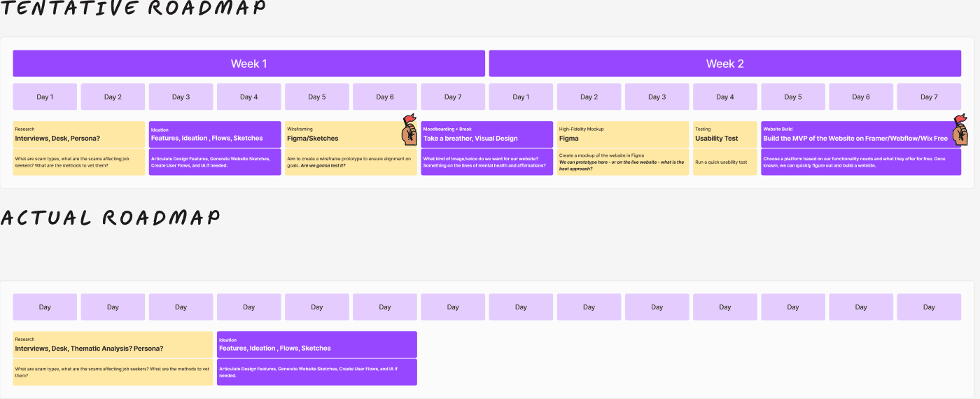Screen dimensions: 980x399
Task: Select the Week 2 header bar
Action: pyautogui.click(x=724, y=64)
